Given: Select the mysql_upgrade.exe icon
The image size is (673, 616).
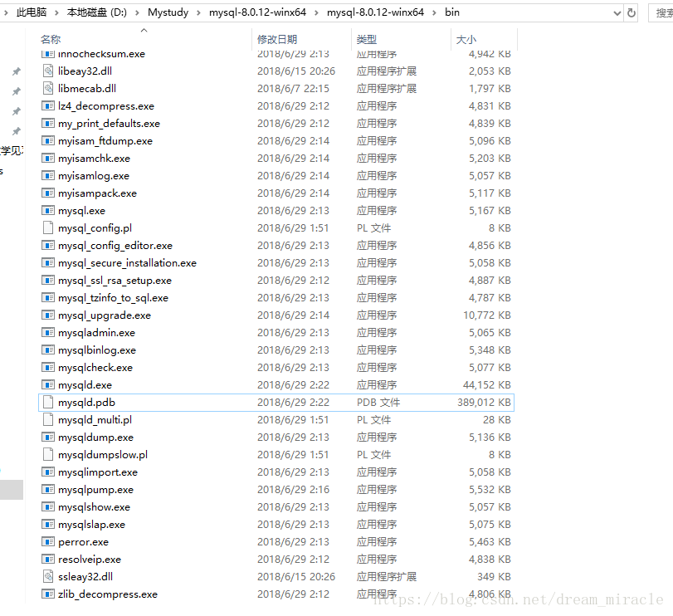Looking at the screenshot, I should (48, 315).
